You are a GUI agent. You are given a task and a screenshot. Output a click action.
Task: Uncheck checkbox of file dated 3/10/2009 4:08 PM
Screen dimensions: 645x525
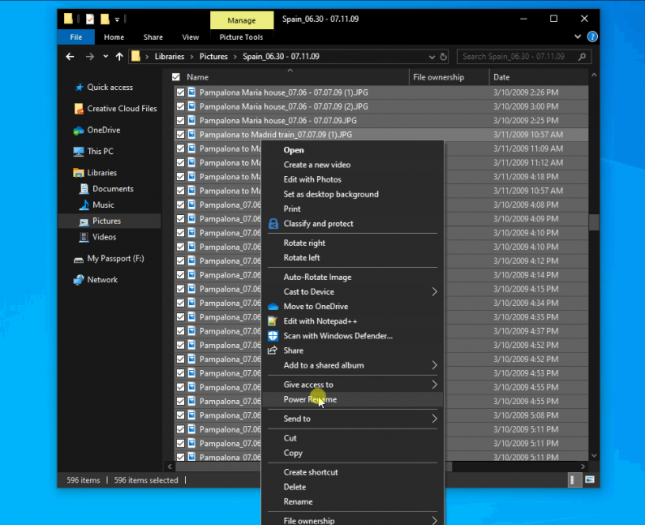[x=180, y=205]
